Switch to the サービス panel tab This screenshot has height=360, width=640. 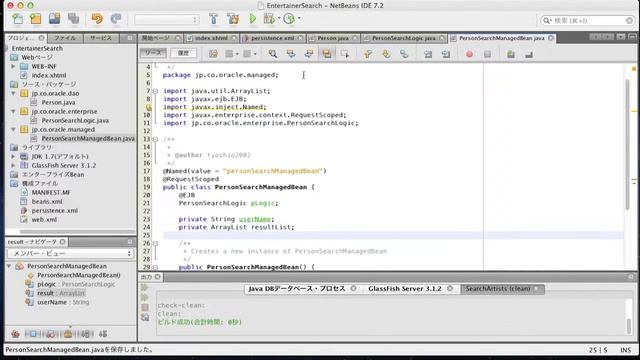click(101, 38)
